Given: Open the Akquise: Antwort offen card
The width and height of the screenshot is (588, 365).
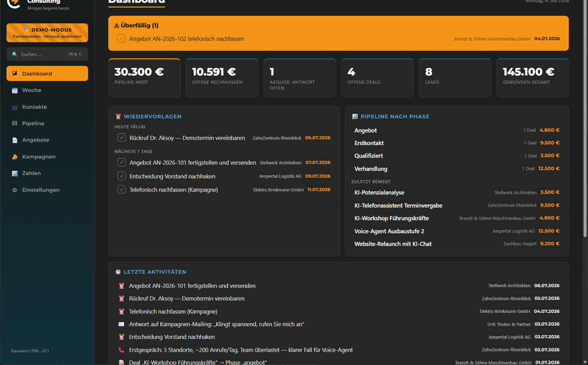Looking at the screenshot, I should pyautogui.click(x=299, y=78).
